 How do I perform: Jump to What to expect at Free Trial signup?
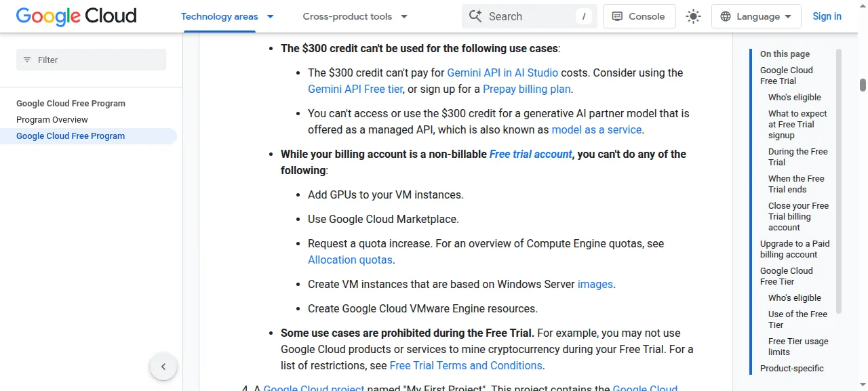point(797,124)
